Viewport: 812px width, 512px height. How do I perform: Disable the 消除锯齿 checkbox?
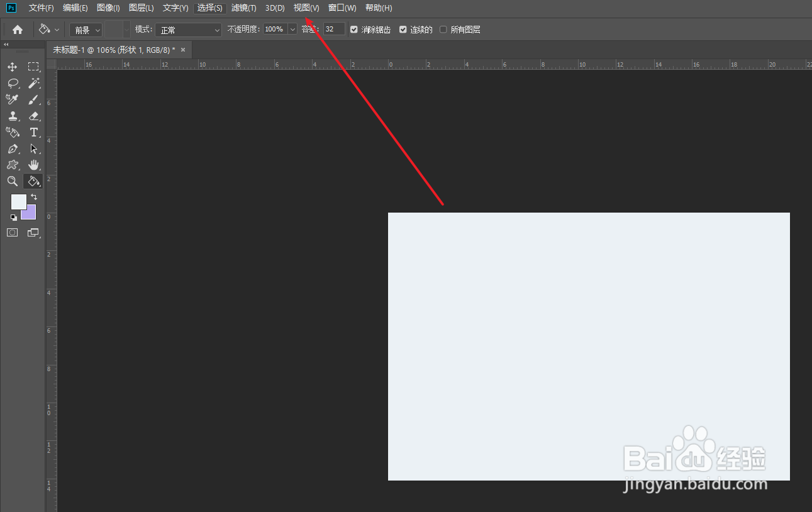354,29
